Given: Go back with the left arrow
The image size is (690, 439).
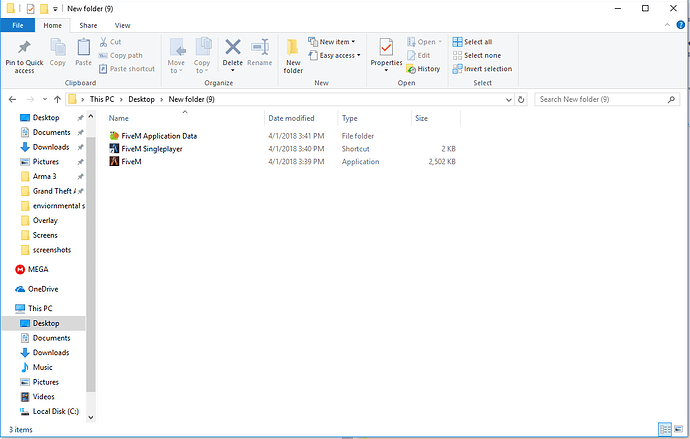Looking at the screenshot, I should point(12,99).
